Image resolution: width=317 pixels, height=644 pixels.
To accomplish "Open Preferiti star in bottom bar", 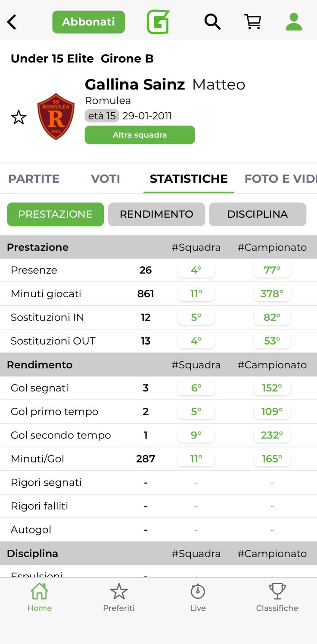I will pyautogui.click(x=119, y=597).
